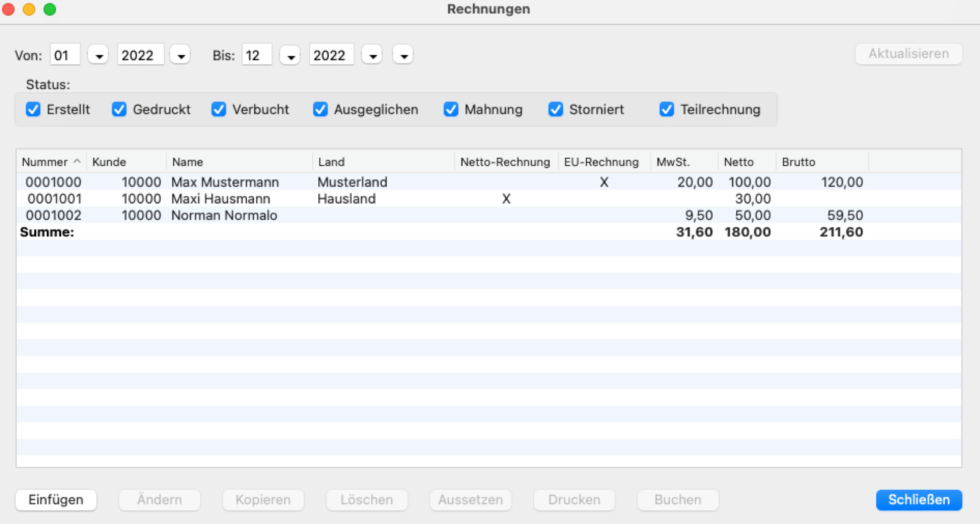Screen dimensions: 980x524
Task: Select the Maxi Hausmann invoice row
Action: coord(221,199)
